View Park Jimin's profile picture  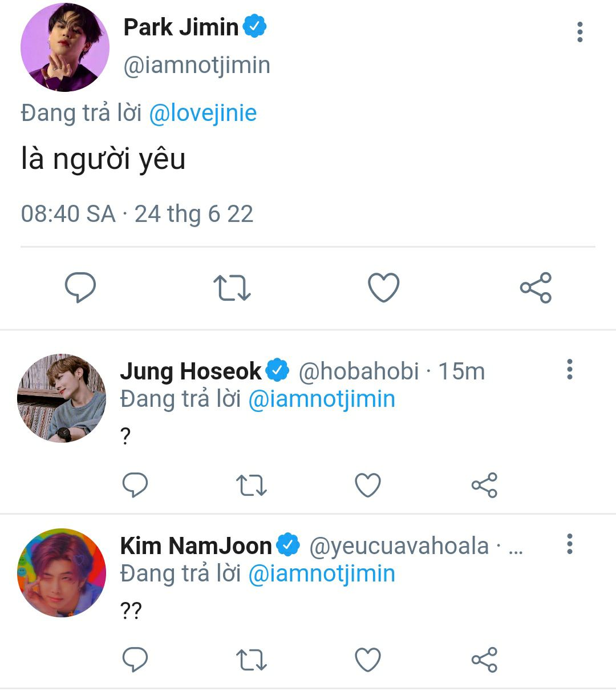click(64, 47)
